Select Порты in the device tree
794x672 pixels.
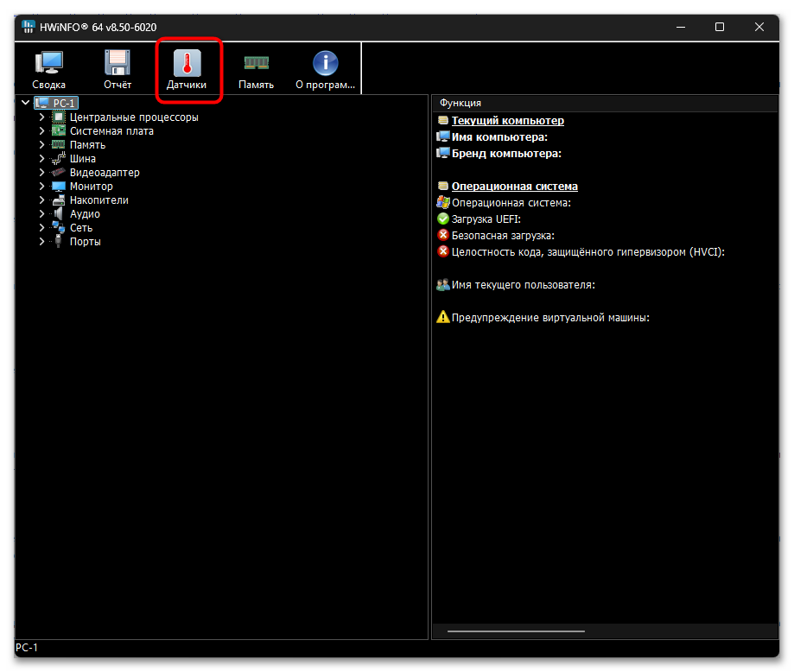(85, 242)
